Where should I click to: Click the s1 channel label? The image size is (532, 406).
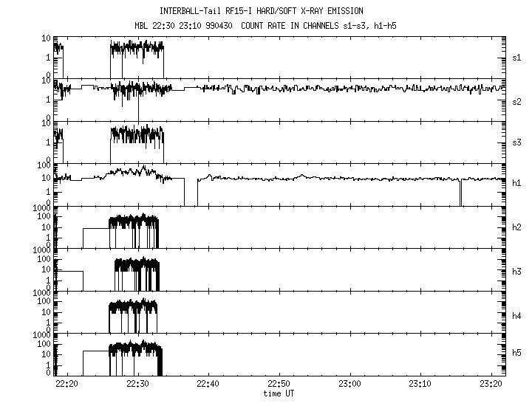518,57
